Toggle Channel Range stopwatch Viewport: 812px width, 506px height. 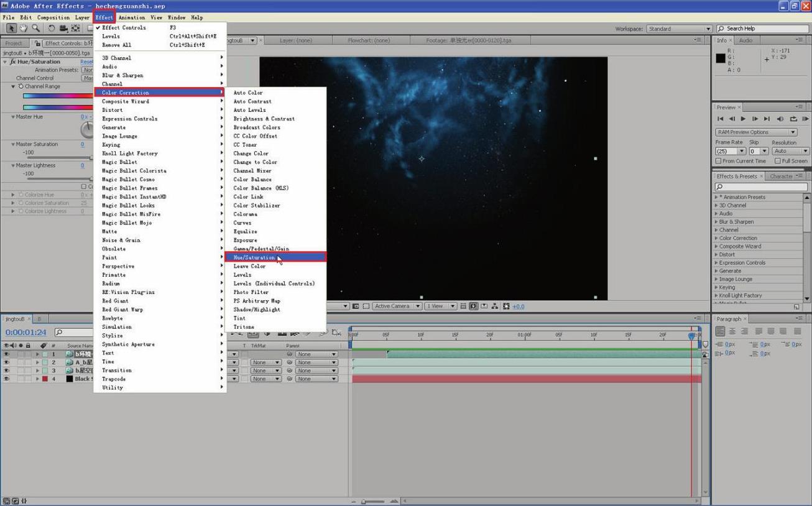[21, 87]
